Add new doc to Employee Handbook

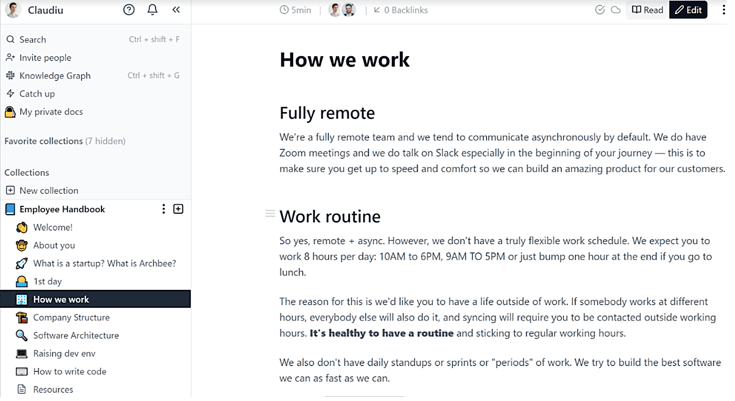tap(179, 209)
